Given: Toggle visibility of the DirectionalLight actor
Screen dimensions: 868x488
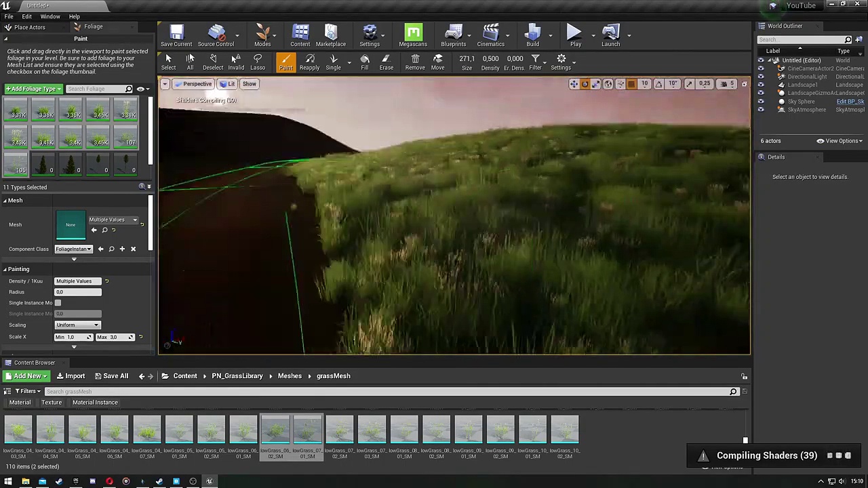Looking at the screenshot, I should 760,77.
